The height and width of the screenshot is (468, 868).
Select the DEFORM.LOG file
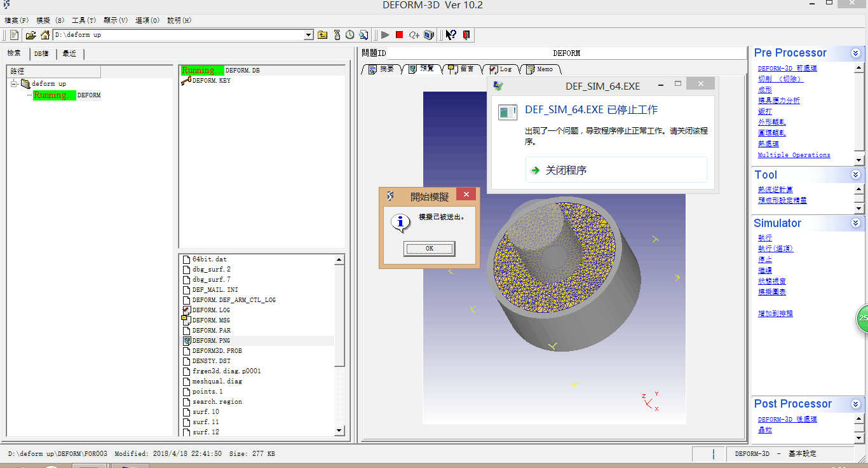pos(207,310)
